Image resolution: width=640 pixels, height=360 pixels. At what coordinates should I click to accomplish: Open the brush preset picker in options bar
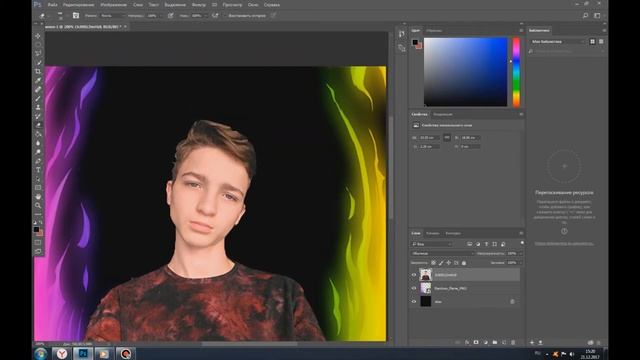(x=60, y=16)
